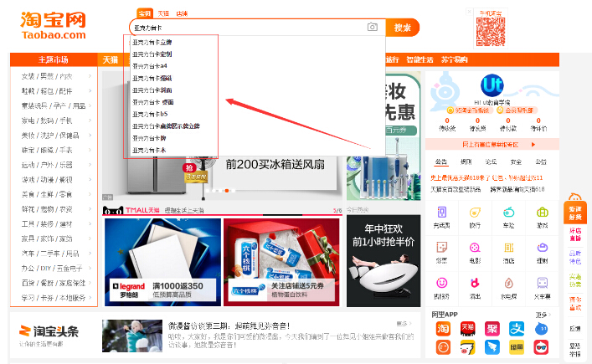Click the orange 搜索 search button
Screen dimensions: 592x364
[x=402, y=28]
